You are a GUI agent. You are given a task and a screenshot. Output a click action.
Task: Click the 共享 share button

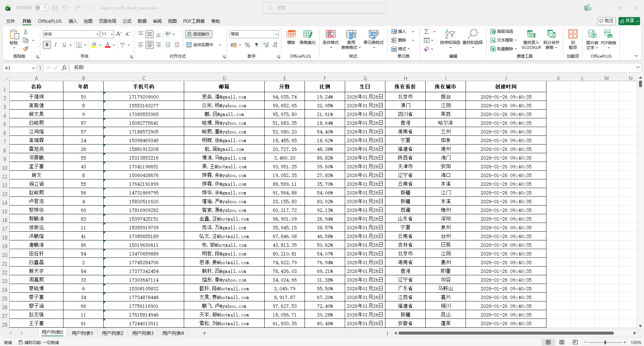point(629,21)
